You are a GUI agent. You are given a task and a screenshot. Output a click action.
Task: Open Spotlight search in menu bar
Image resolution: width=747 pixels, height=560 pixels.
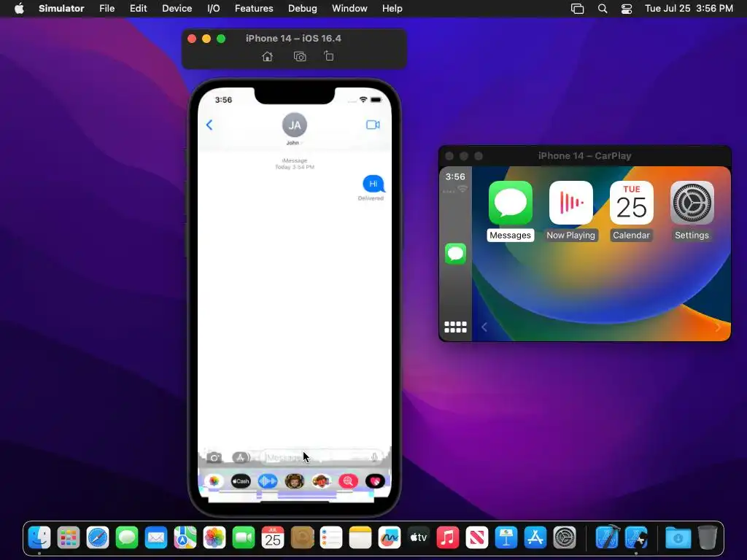[x=602, y=9]
